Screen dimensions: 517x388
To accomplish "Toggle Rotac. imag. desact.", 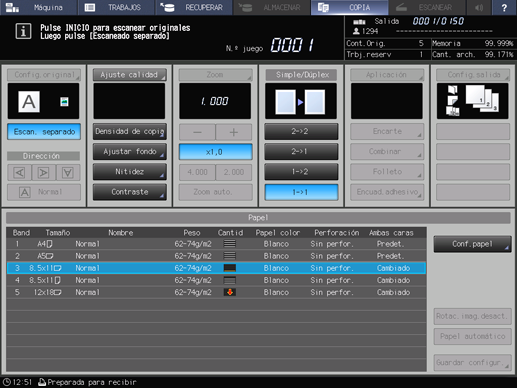I will (x=472, y=316).
